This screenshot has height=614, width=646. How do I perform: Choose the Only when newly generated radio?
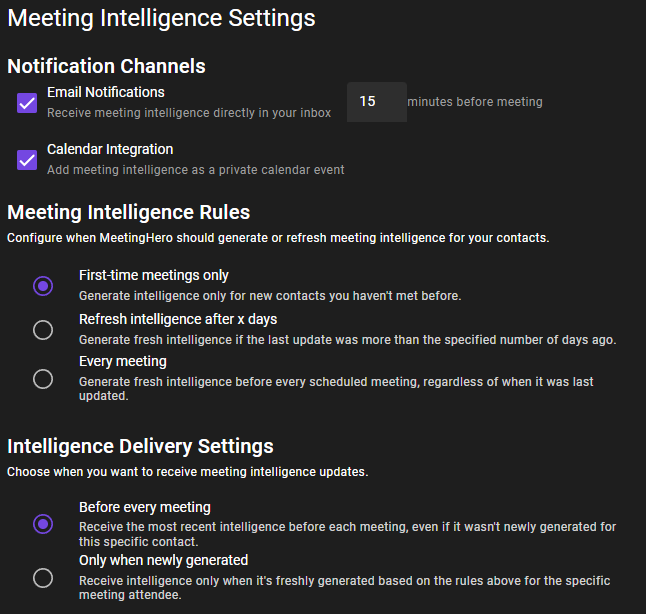tap(43, 578)
